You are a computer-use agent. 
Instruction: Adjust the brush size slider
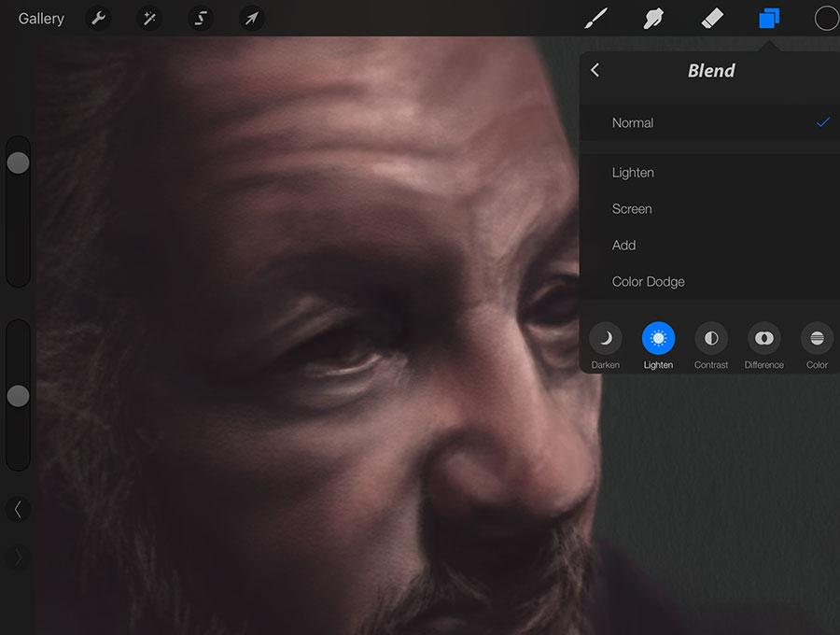click(17, 162)
